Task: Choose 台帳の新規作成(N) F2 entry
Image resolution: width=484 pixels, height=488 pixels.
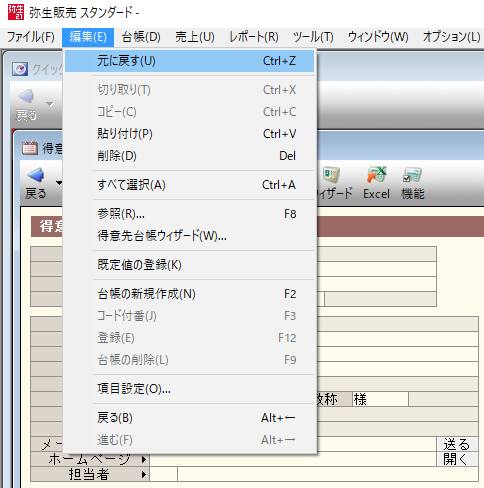Action: [189, 294]
